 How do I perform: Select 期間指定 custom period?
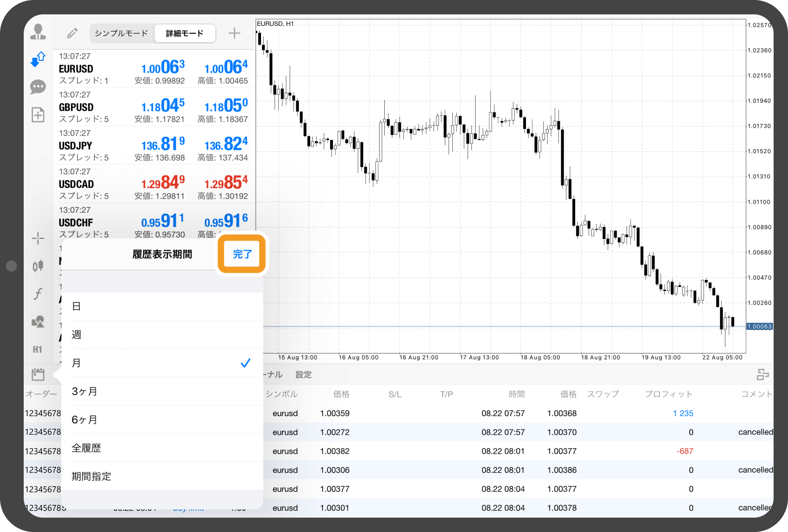click(162, 476)
